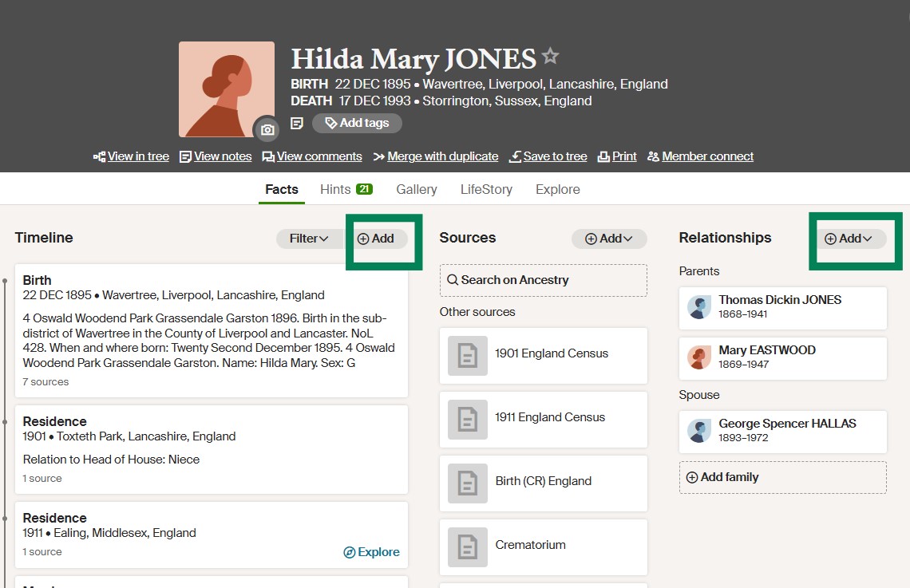This screenshot has width=910, height=588.
Task: Click the camera icon on profile photo
Action: tap(267, 129)
